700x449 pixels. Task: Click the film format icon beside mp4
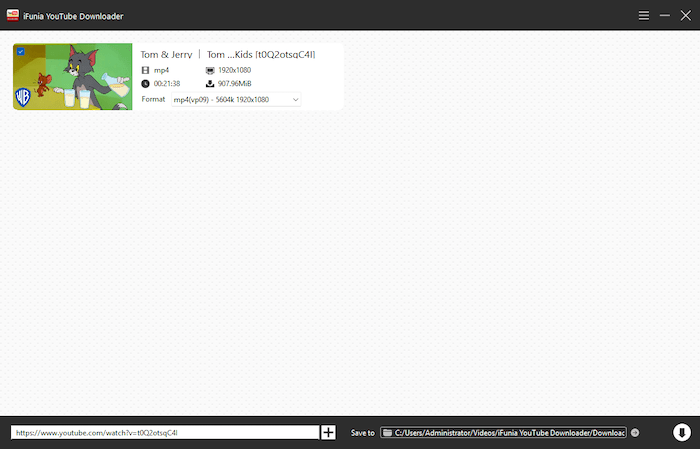pos(145,71)
